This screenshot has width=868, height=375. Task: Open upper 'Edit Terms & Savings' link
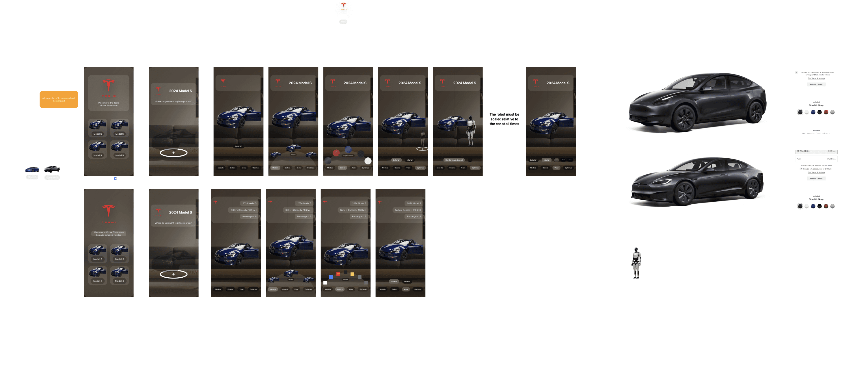click(x=816, y=78)
